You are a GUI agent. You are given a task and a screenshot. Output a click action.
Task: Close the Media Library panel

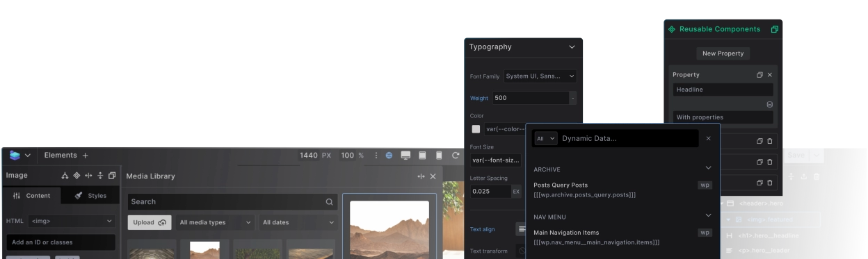click(433, 176)
